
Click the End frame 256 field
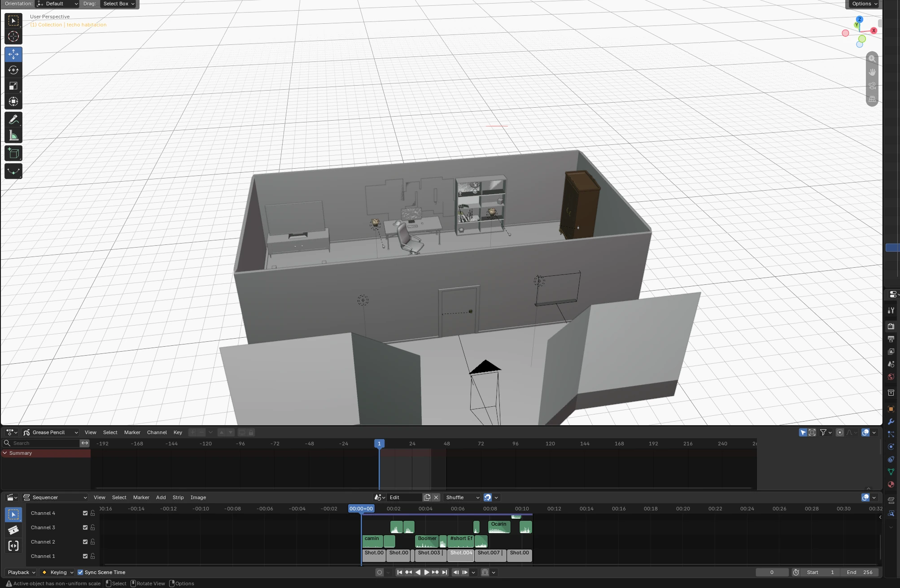point(860,572)
